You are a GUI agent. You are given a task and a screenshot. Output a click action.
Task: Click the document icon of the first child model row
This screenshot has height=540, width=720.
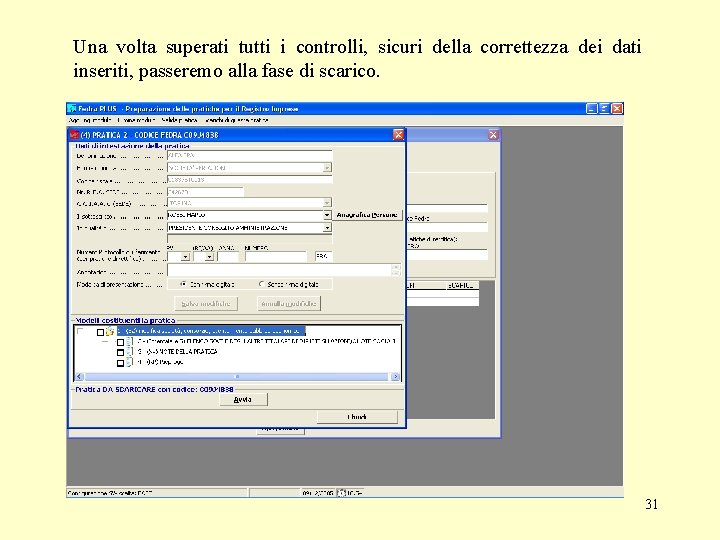click(130, 342)
